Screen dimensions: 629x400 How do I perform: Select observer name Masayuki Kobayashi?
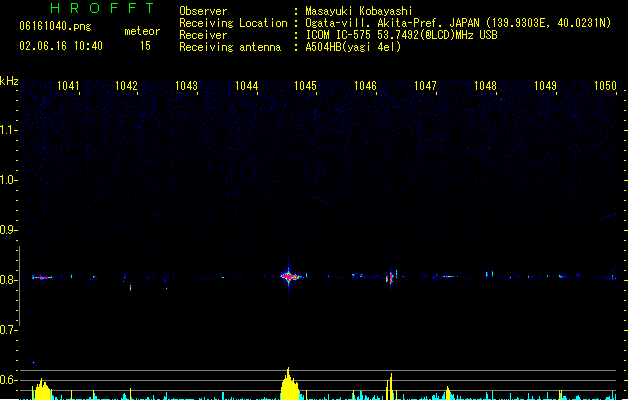[x=359, y=11]
